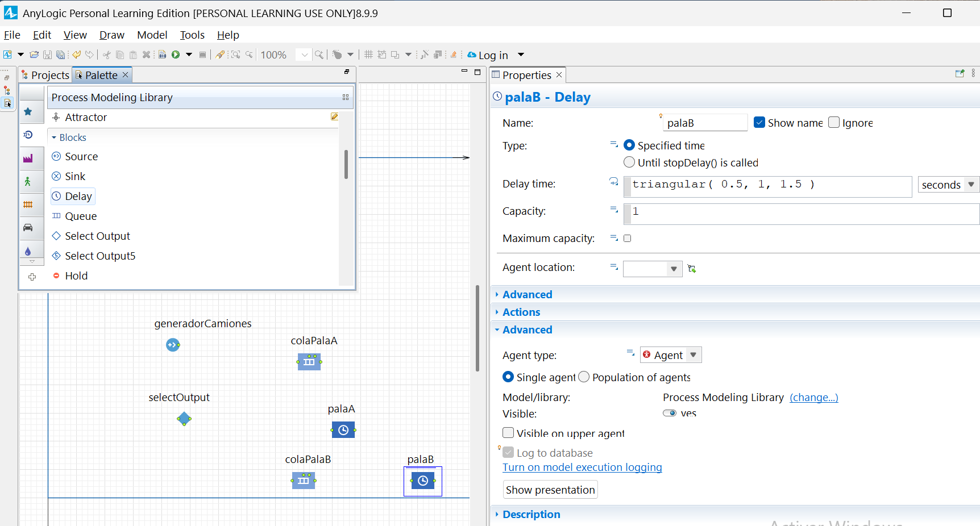Select the Specified time radio button

(x=629, y=145)
